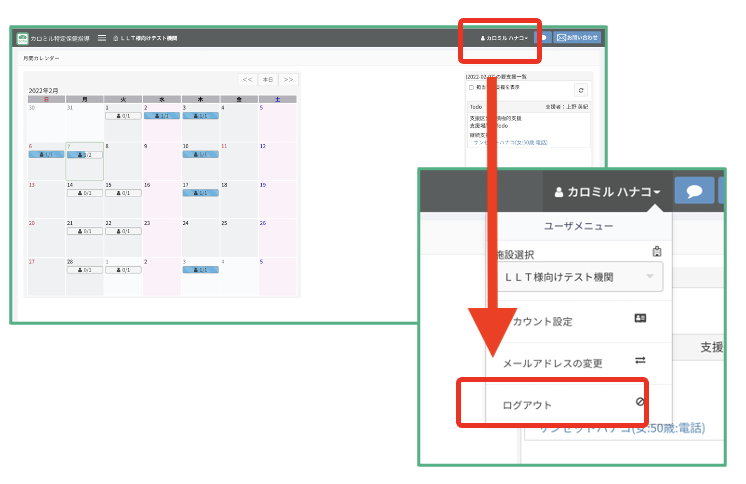This screenshot has height=484, width=746.
Task: Click the swap arrows icon for email change
Action: [640, 361]
